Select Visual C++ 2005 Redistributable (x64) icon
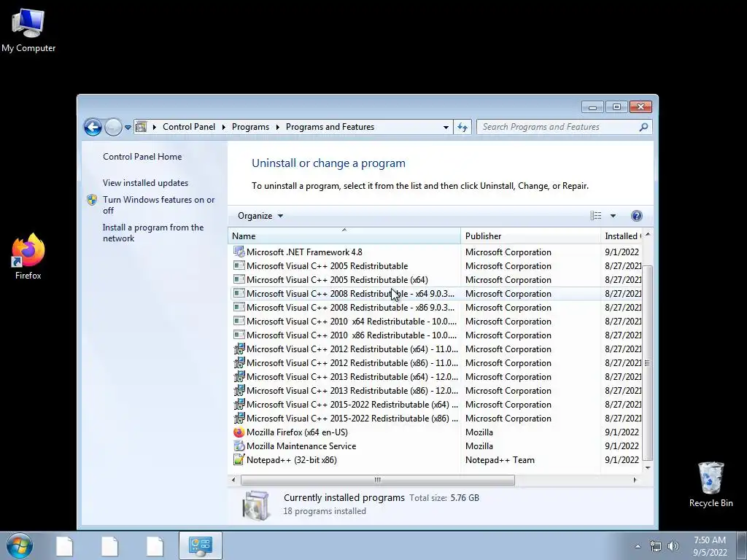Screen dimensions: 747x560 coord(239,279)
